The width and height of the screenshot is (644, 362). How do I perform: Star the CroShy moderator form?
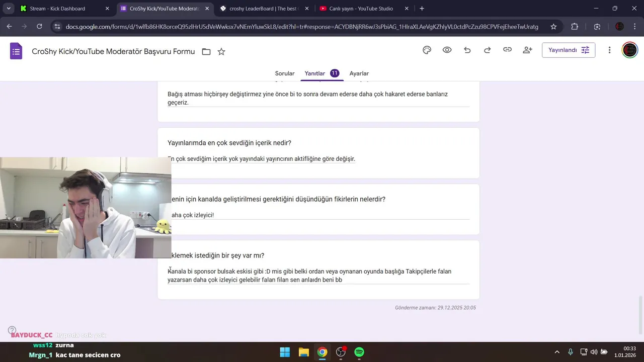tap(221, 52)
